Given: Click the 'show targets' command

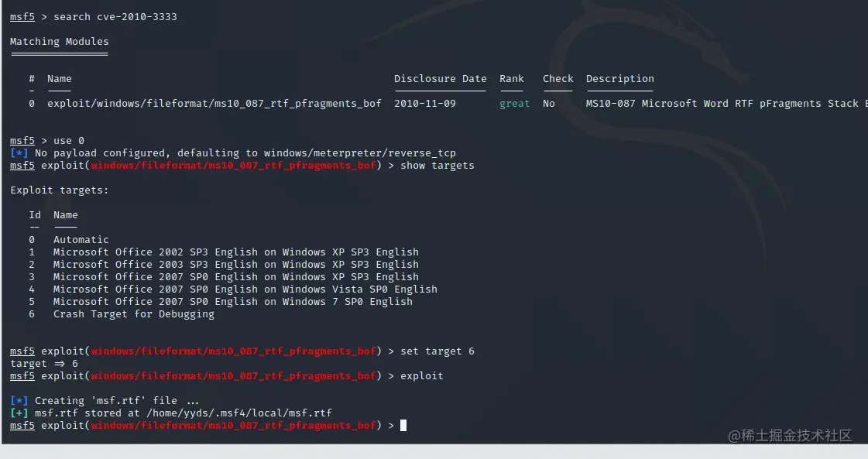Looking at the screenshot, I should pos(437,166).
